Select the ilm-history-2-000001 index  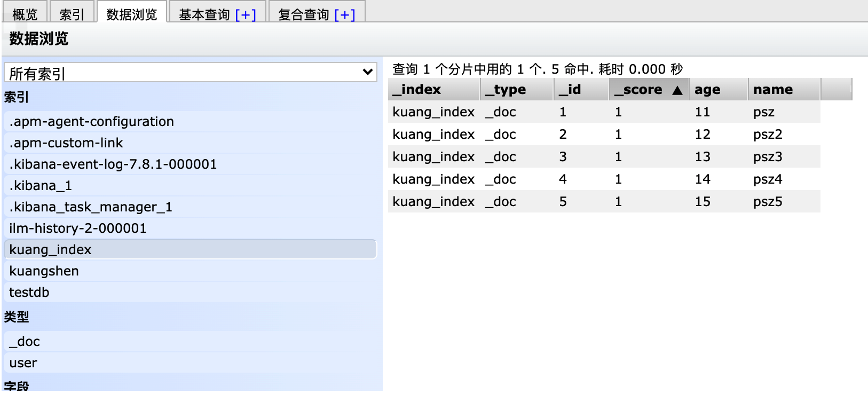191,228
